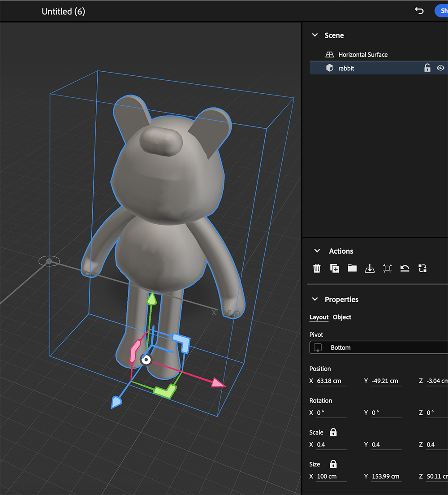The height and width of the screenshot is (495, 448).
Task: Edit the Position X value of 63.18 cm
Action: (330, 381)
